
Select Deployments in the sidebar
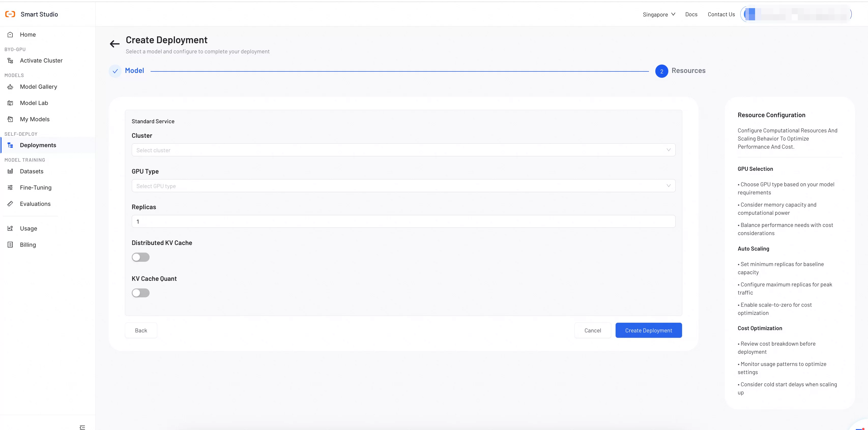pyautogui.click(x=48, y=145)
